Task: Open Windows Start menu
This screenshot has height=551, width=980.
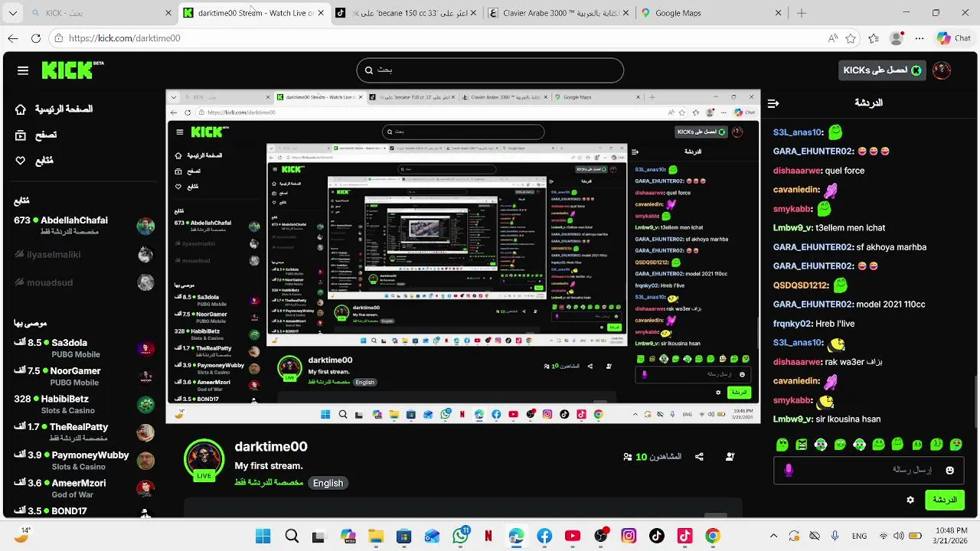Action: [x=263, y=536]
